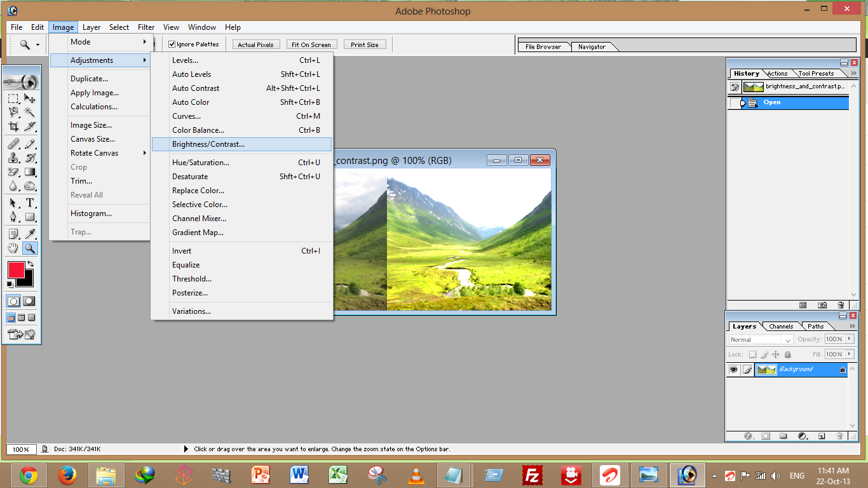Select the Type tool

coord(30,203)
